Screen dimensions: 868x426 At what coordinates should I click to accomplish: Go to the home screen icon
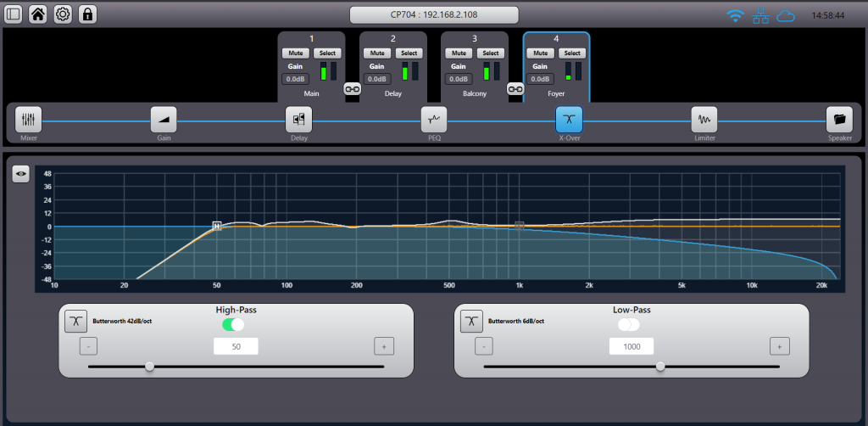coord(37,14)
